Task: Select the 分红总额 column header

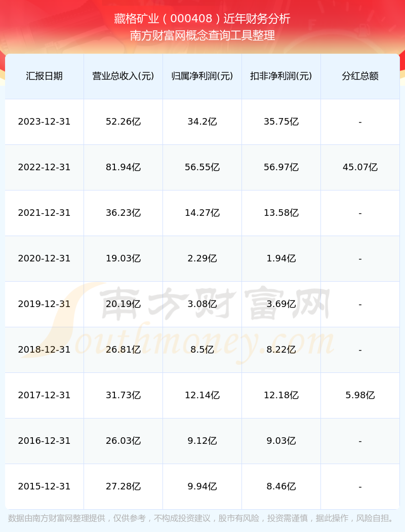Action: click(x=360, y=76)
